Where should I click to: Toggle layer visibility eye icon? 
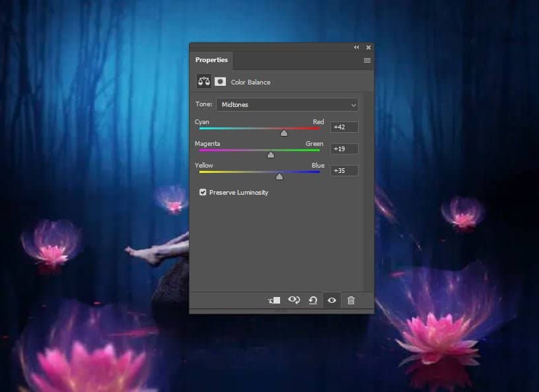(x=332, y=300)
